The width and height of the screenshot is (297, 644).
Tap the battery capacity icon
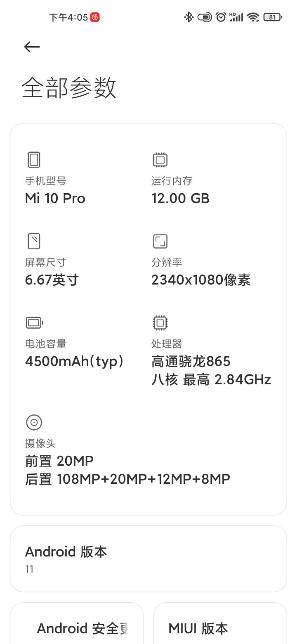pyautogui.click(x=34, y=322)
